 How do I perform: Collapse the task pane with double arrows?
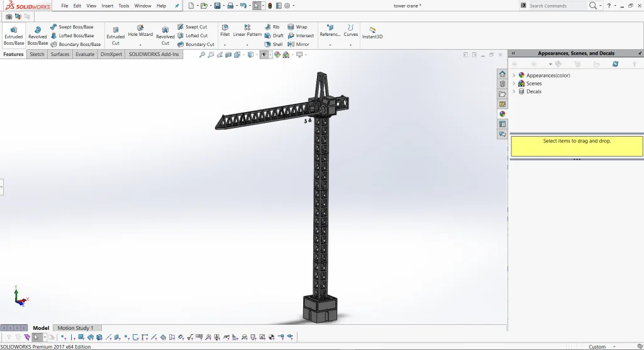point(512,54)
